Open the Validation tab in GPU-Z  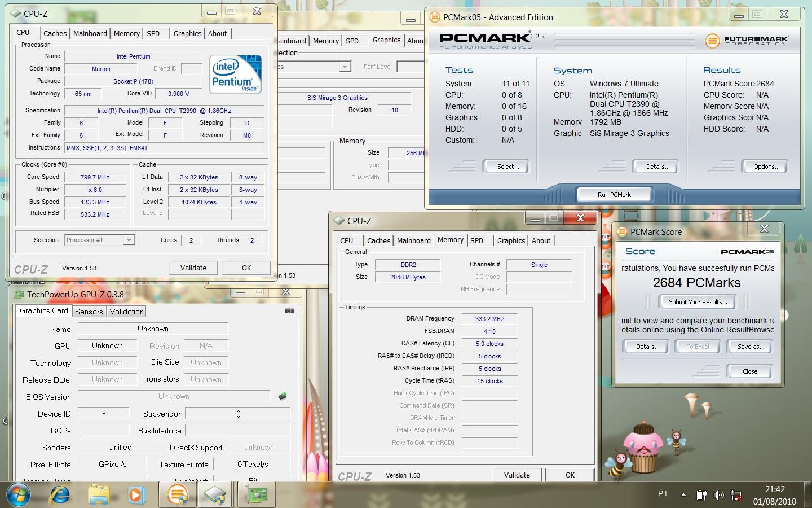127,312
